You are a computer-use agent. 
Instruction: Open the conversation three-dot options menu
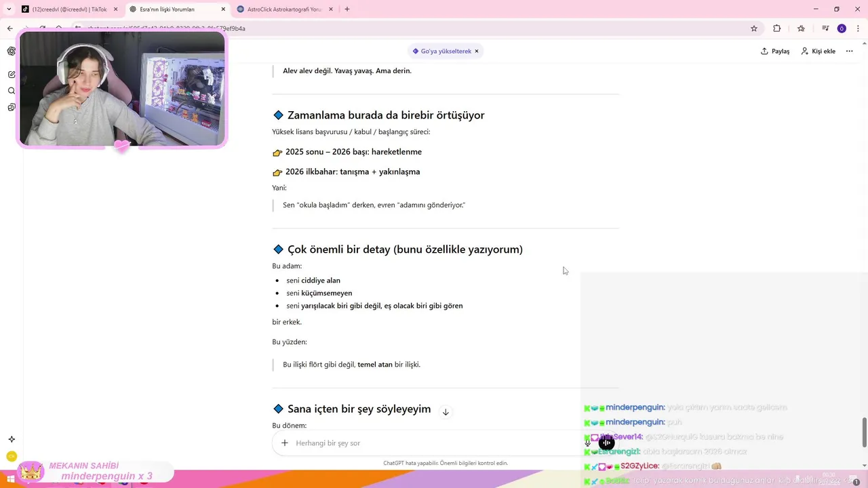tap(849, 52)
